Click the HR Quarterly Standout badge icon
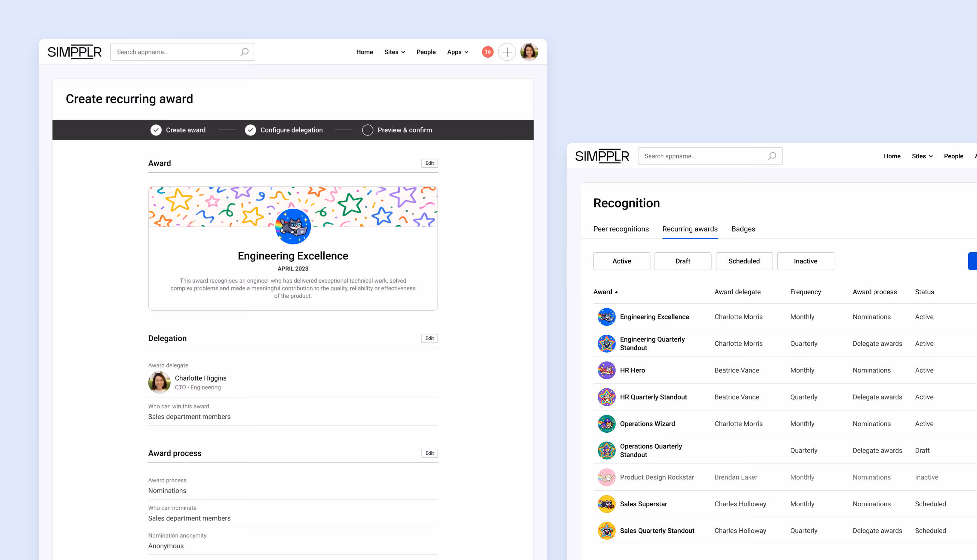 [607, 397]
